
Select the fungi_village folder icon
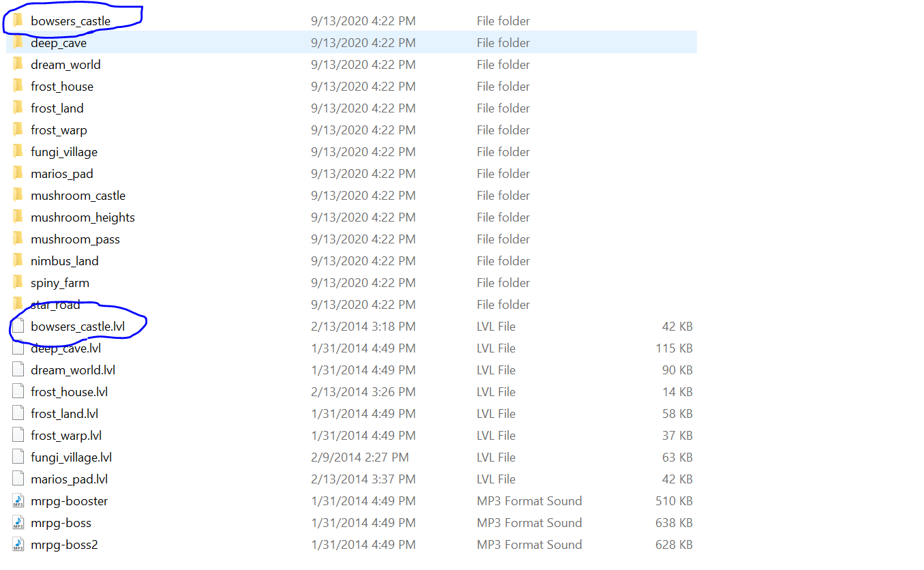pos(18,151)
